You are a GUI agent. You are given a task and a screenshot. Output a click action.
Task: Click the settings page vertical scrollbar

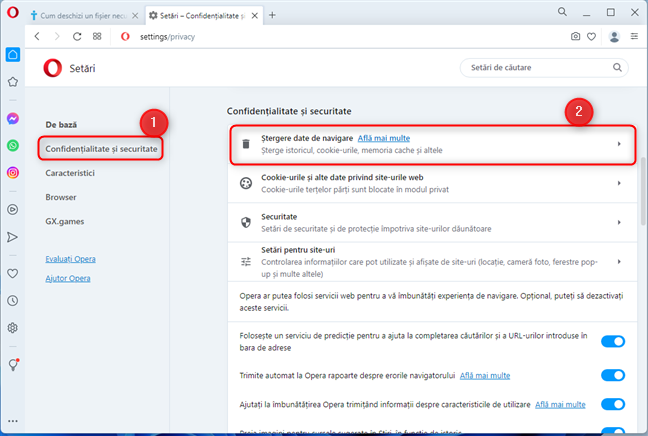(643, 191)
